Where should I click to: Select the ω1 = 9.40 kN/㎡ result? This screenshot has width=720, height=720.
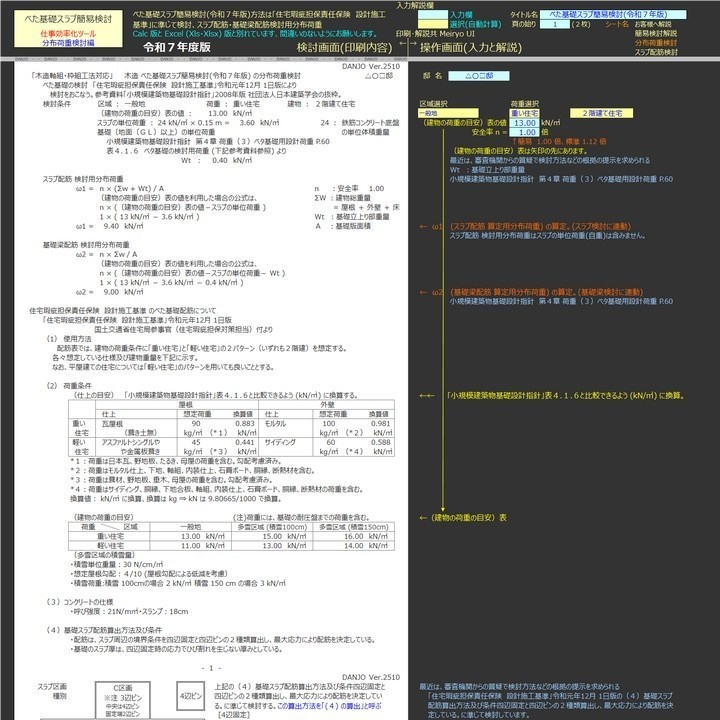(x=110, y=226)
